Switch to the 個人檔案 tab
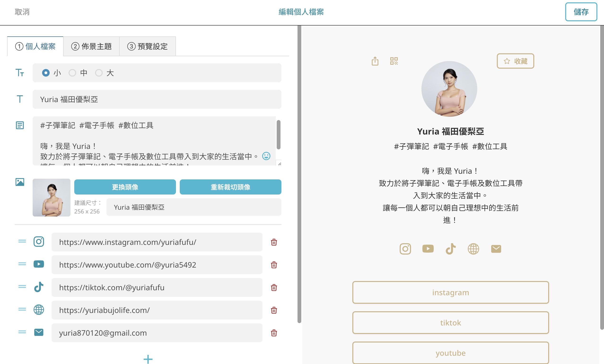This screenshot has width=604, height=364. [35, 46]
